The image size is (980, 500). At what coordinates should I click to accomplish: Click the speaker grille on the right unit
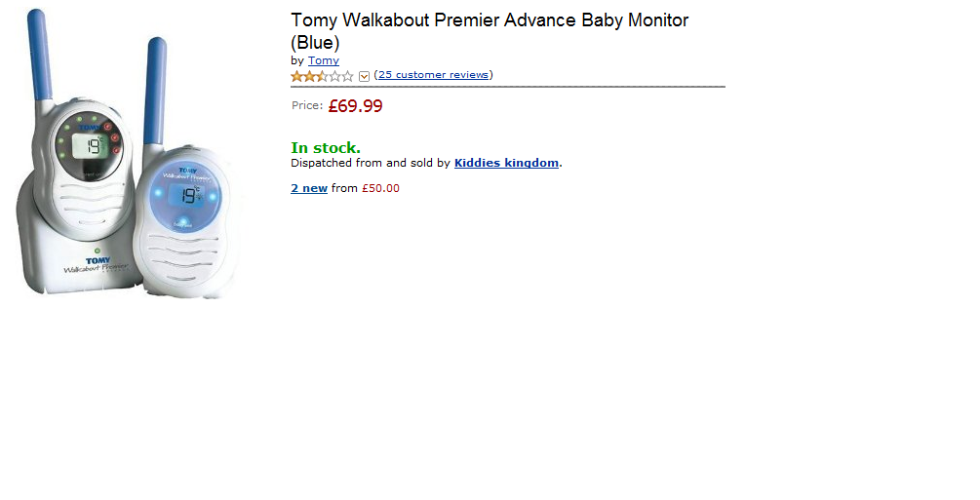point(185,253)
